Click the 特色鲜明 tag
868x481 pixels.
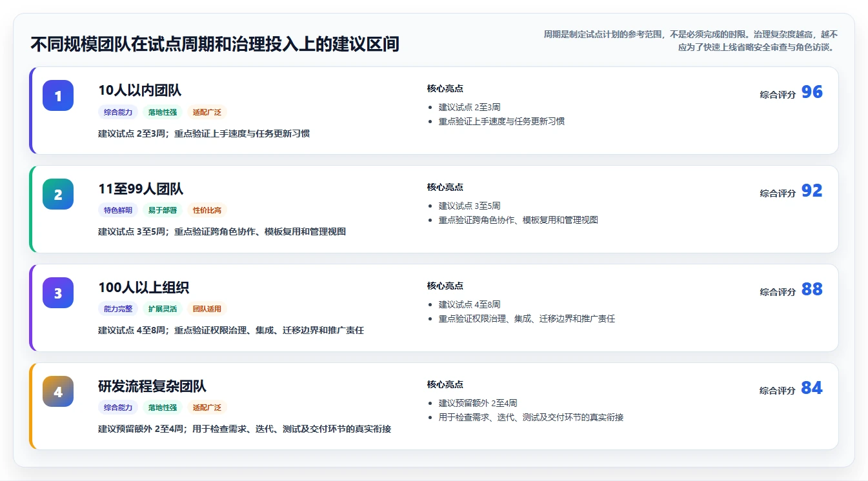coord(118,210)
